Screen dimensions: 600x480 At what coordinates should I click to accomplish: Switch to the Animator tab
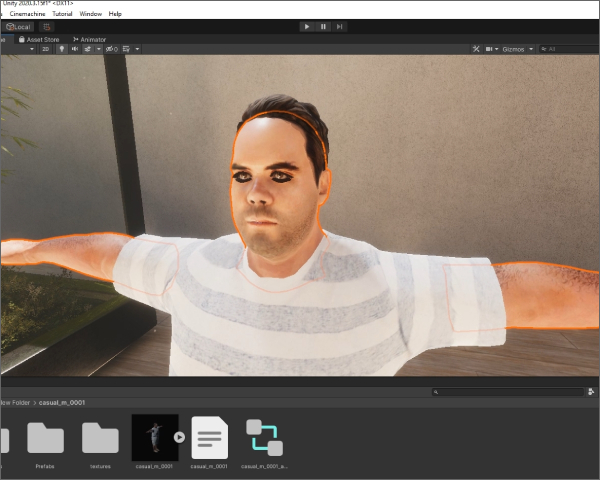(89, 39)
